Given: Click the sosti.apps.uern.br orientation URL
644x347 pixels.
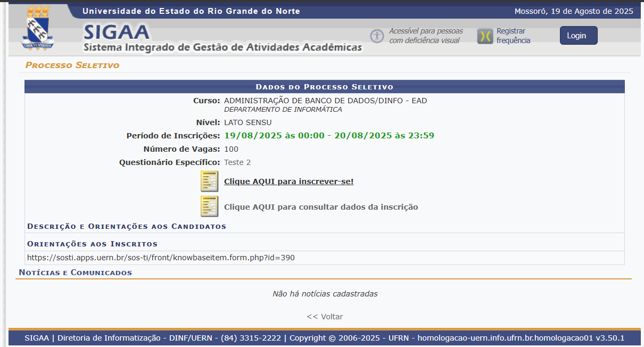Looking at the screenshot, I should click(161, 258).
